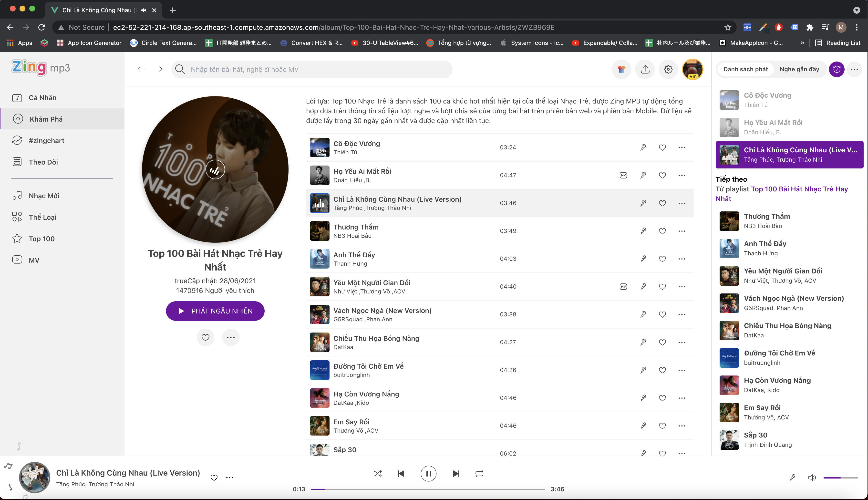Image resolution: width=868 pixels, height=500 pixels.
Task: Toggle shuffle playback mode
Action: (x=377, y=474)
